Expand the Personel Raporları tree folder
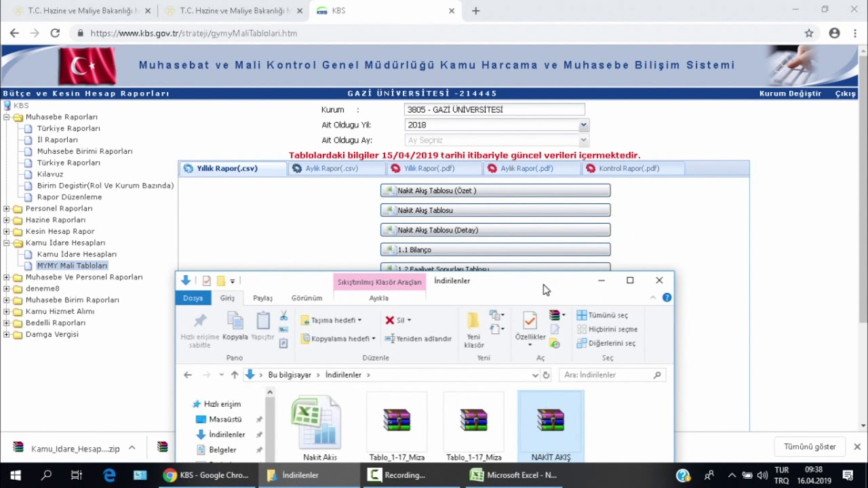 (x=7, y=209)
